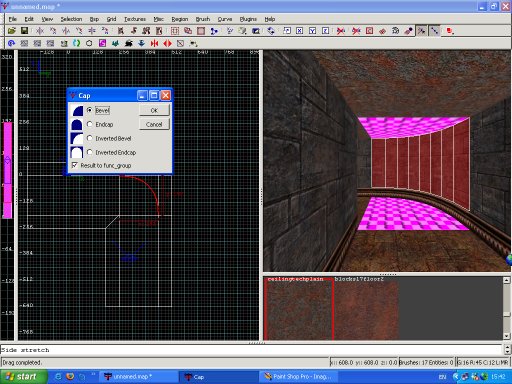The width and height of the screenshot is (512, 384).
Task: Switch to Paint Shop Pro taskbar item
Action: [298, 377]
